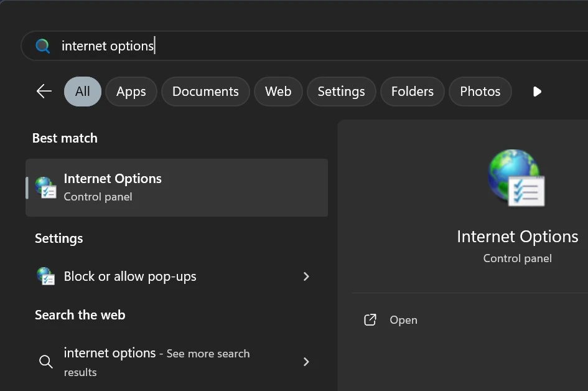
Task: Click the Internet Options globe icon in best match
Action: click(45, 187)
